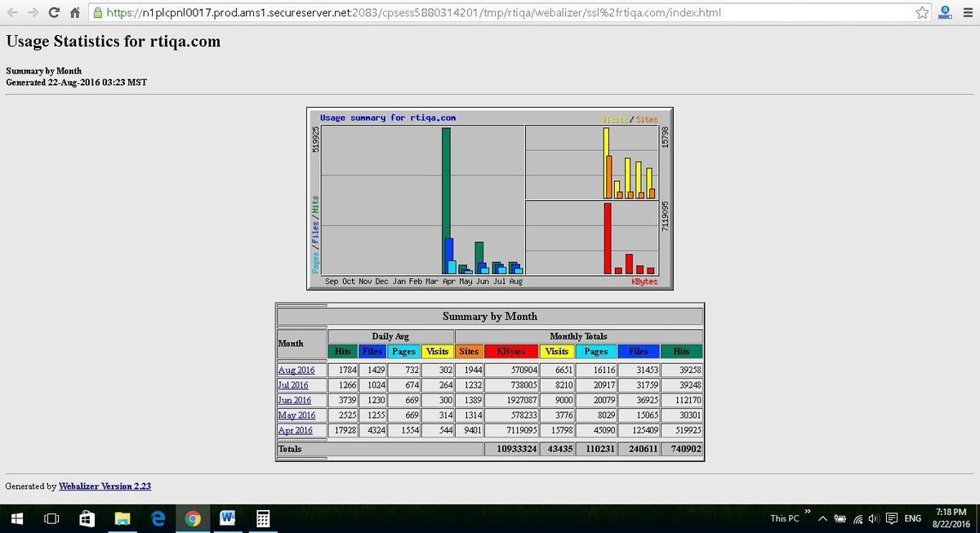The image size is (980, 533).
Task: Open the Aug 2016 monthly report
Action: click(296, 370)
